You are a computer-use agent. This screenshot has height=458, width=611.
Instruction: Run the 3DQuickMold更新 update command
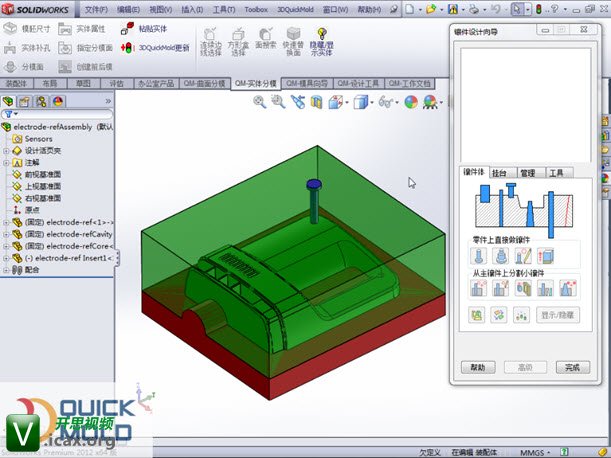[x=155, y=48]
